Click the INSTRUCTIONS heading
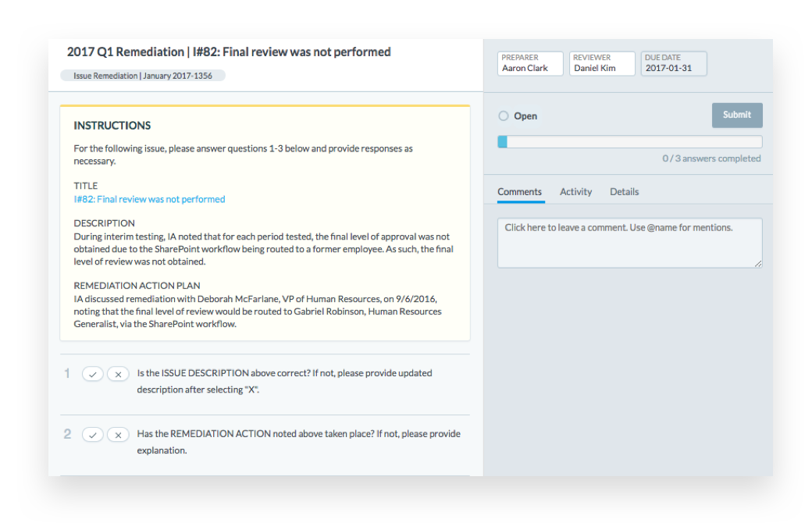 point(112,126)
